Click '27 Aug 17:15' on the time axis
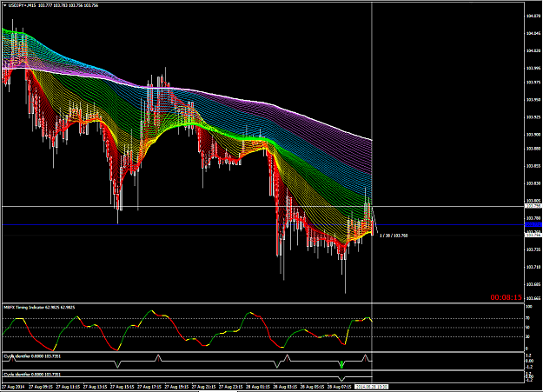This screenshot has height=392, width=543. tap(149, 387)
